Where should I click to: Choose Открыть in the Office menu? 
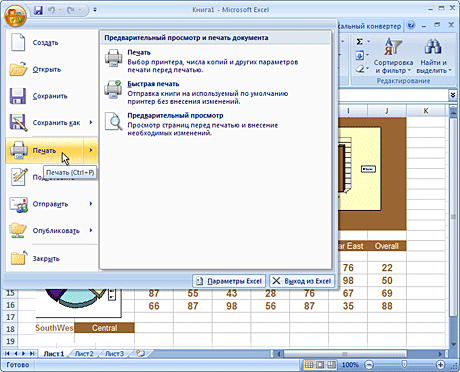point(52,69)
